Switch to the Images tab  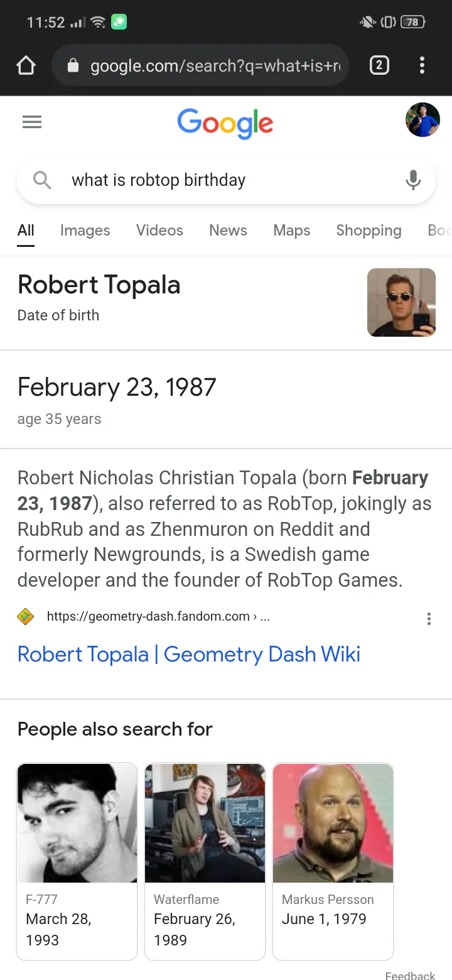[85, 231]
